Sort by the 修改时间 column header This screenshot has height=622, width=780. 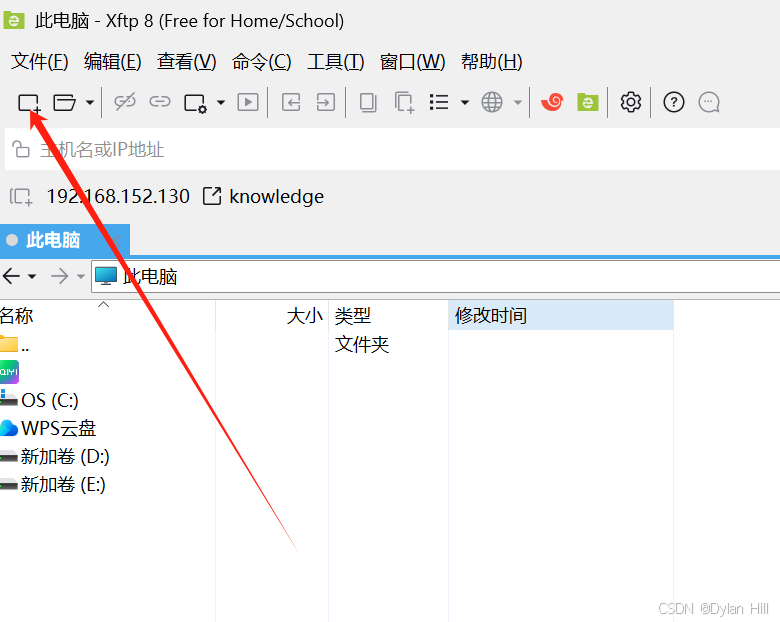(561, 315)
